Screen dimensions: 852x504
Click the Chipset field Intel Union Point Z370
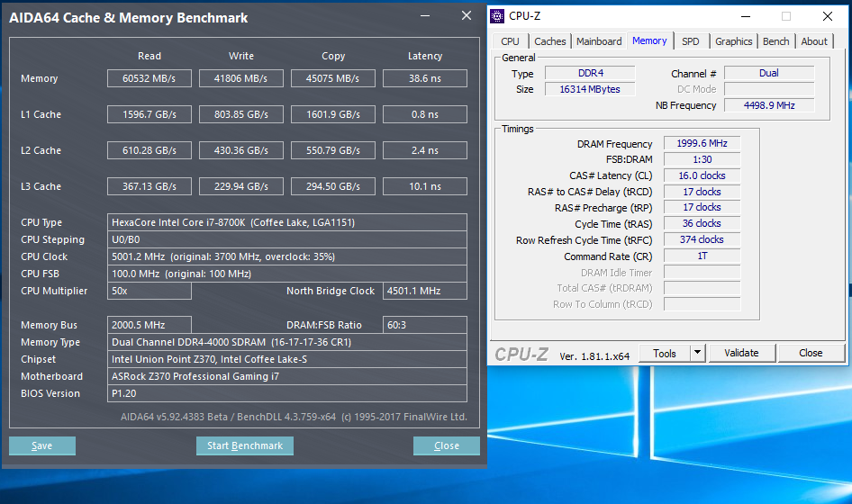point(287,359)
